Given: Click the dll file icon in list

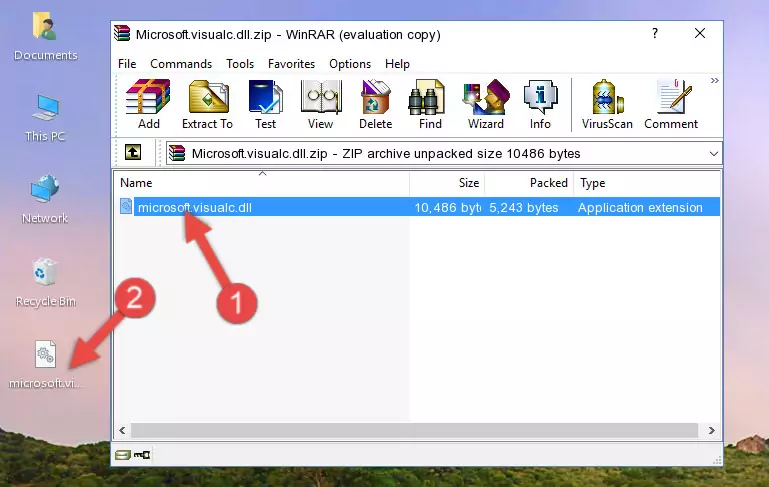Looking at the screenshot, I should [126, 206].
